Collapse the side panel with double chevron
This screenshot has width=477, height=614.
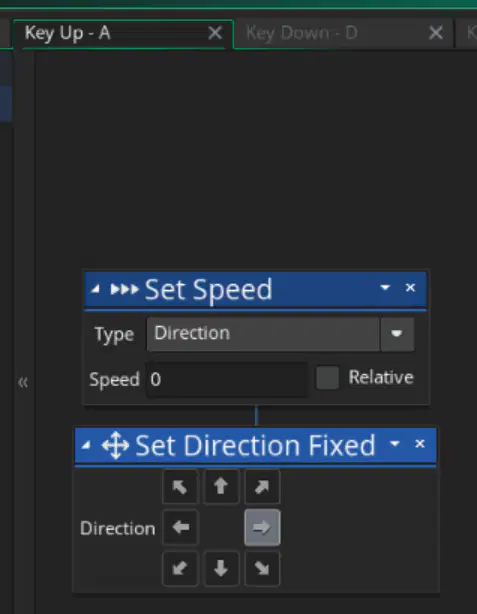click(23, 382)
